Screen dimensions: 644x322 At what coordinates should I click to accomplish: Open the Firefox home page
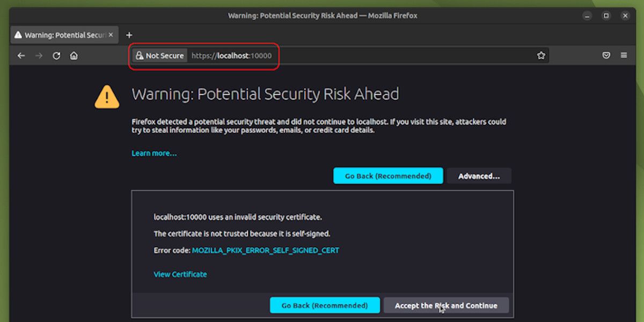74,55
